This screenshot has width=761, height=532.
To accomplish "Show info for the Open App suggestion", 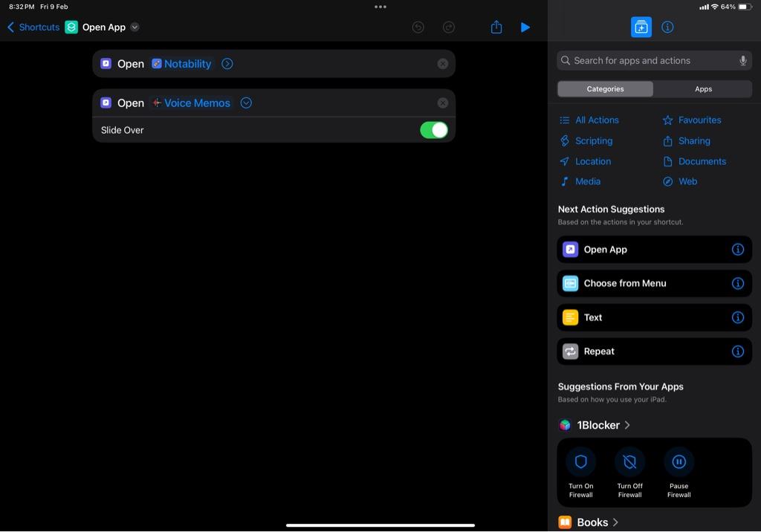I will (738, 250).
